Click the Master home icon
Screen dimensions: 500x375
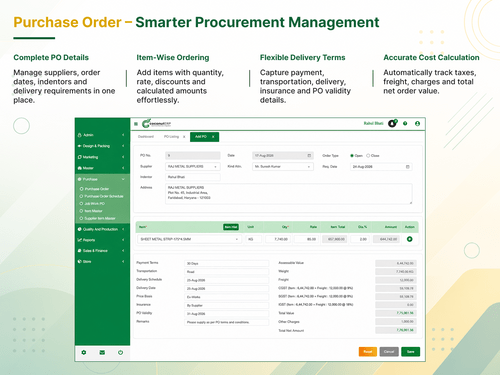(80, 168)
